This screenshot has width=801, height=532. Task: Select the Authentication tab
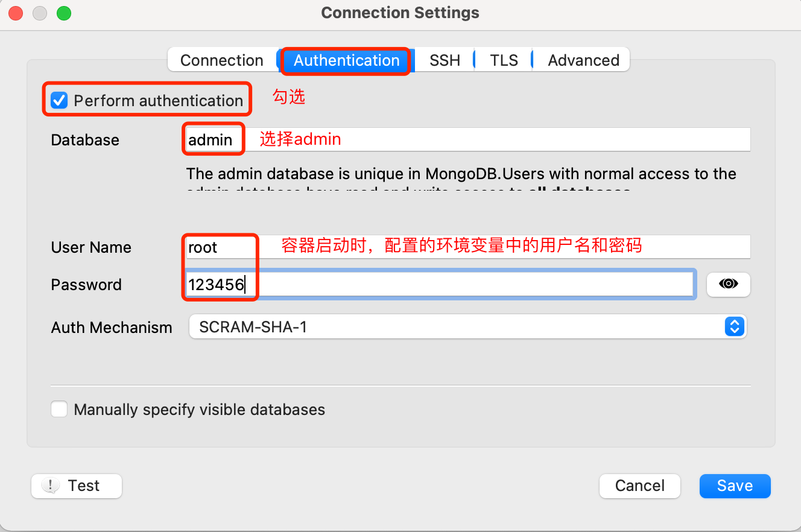coord(346,60)
